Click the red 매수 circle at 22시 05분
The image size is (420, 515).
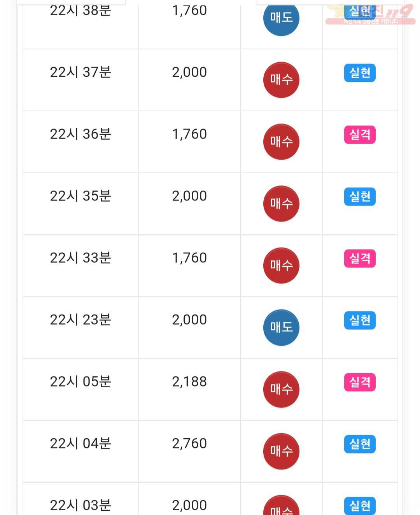coord(281,389)
